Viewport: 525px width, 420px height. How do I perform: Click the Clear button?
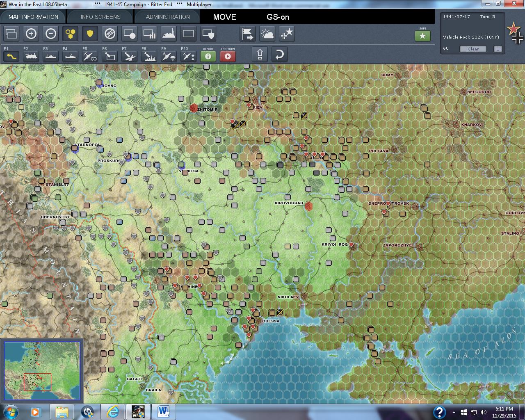pos(473,49)
